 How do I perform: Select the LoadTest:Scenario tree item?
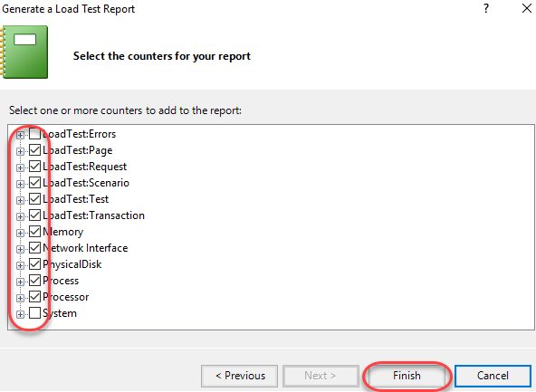point(86,183)
